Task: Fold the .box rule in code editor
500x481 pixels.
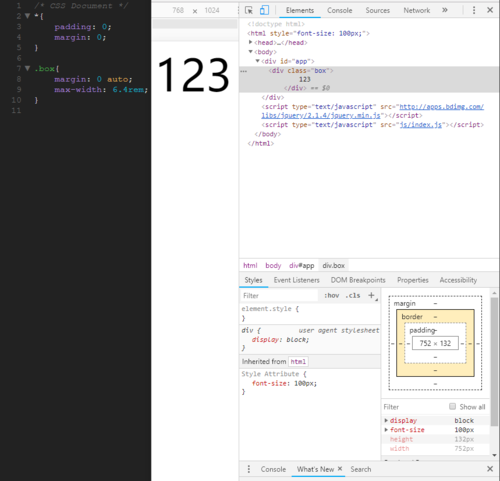Action: click(27, 68)
